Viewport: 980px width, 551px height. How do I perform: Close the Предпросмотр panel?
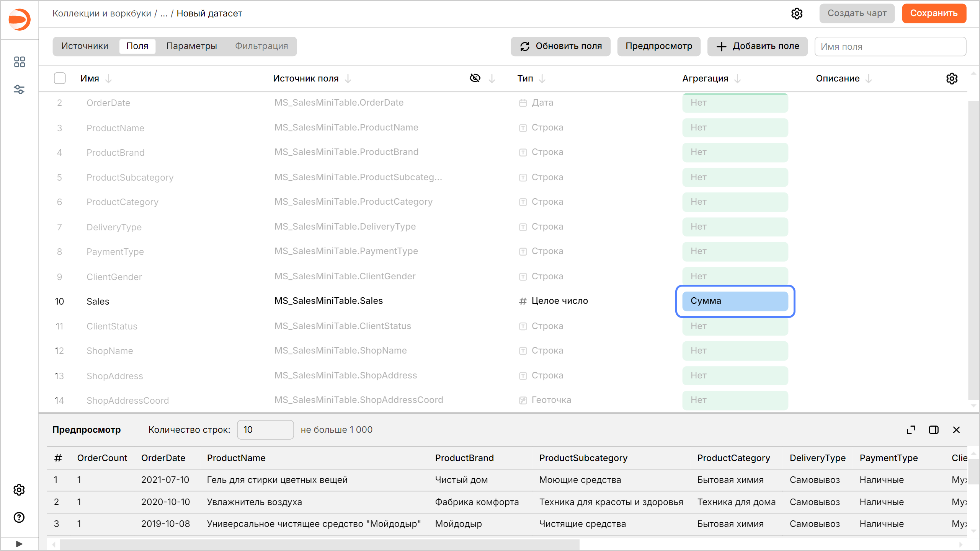[956, 430]
